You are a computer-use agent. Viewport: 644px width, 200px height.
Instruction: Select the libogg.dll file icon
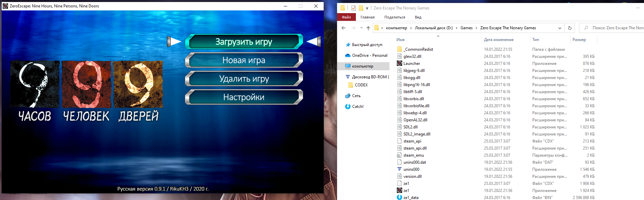click(x=399, y=78)
